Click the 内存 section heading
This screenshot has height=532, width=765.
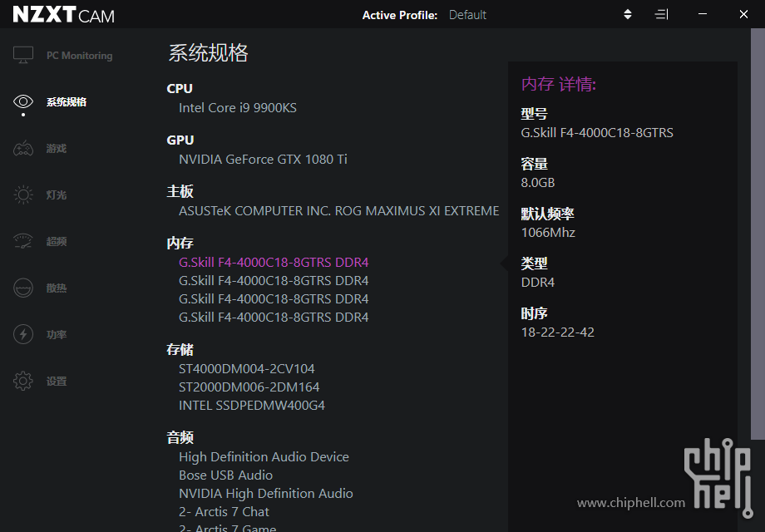click(x=180, y=243)
